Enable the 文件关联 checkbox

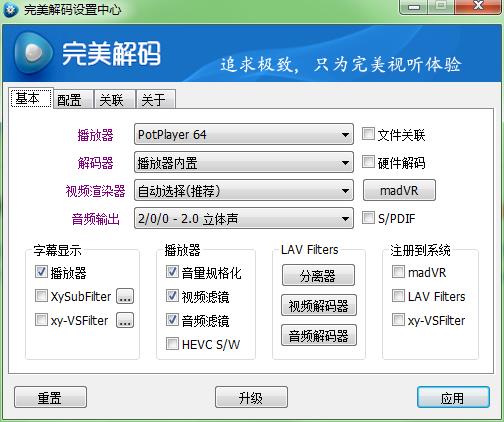(x=368, y=134)
